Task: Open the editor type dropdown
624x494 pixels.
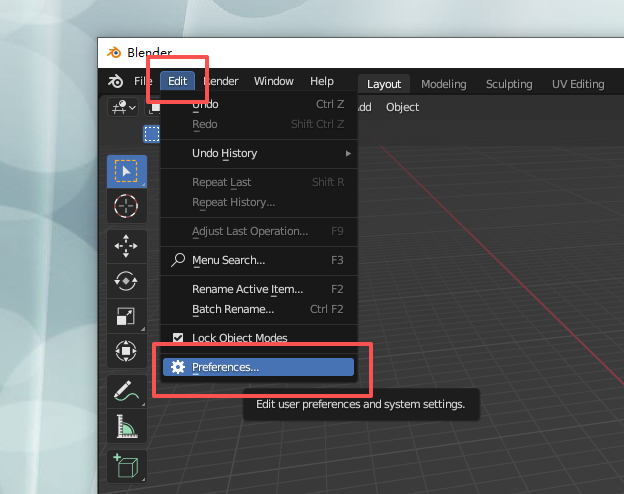Action: [126, 107]
